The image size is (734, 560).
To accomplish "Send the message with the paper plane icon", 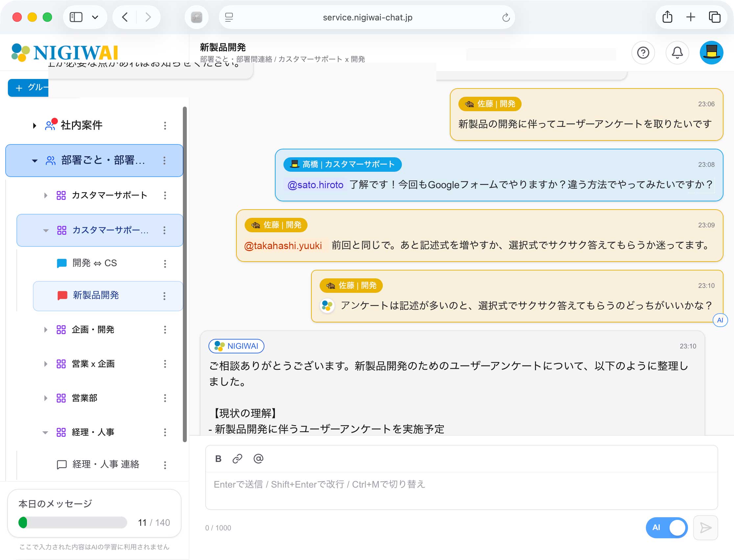I will pyautogui.click(x=705, y=528).
